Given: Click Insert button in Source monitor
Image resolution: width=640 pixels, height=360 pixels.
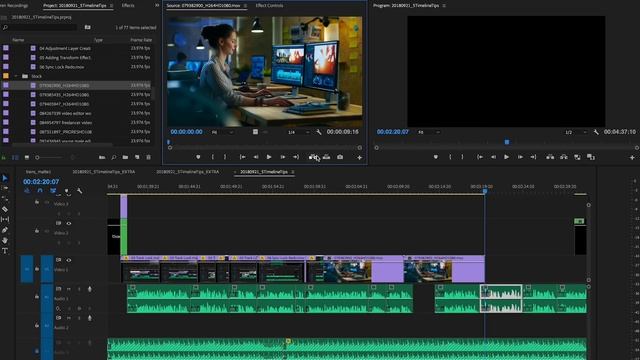Looking at the screenshot, I should tap(313, 157).
